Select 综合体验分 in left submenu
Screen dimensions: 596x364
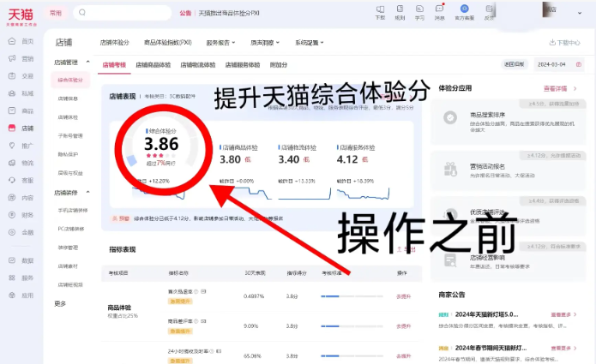70,81
